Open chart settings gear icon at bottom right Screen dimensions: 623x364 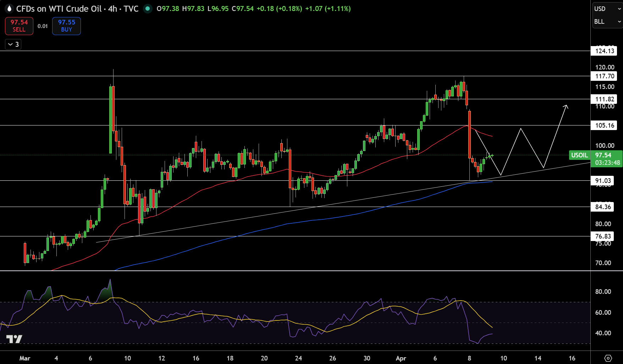(608, 358)
